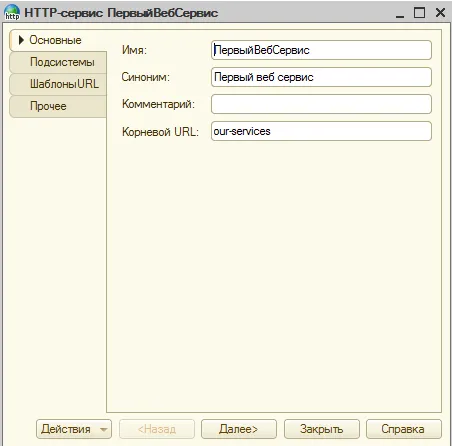This screenshot has height=446, width=452.
Task: Open the Прочее tab
Action: pos(58,106)
